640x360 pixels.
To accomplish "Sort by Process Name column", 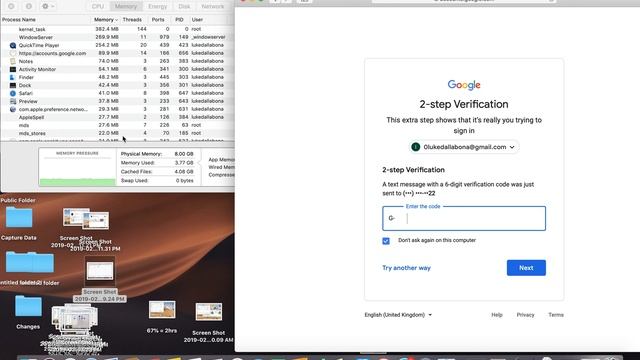I will 19,20.
